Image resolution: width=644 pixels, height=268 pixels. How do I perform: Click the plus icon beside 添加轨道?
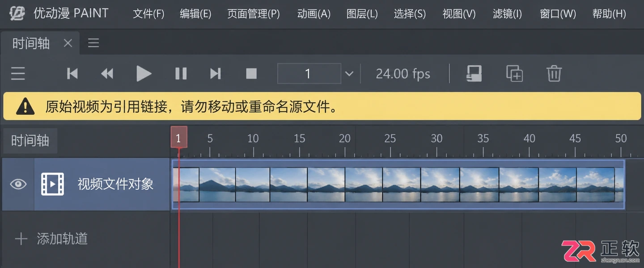click(21, 239)
